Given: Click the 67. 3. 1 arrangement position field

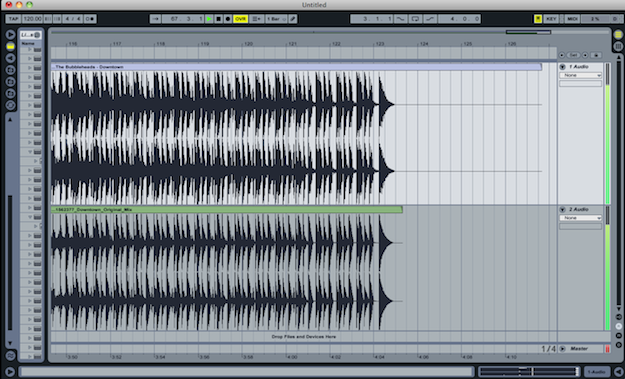Looking at the screenshot, I should (x=183, y=19).
